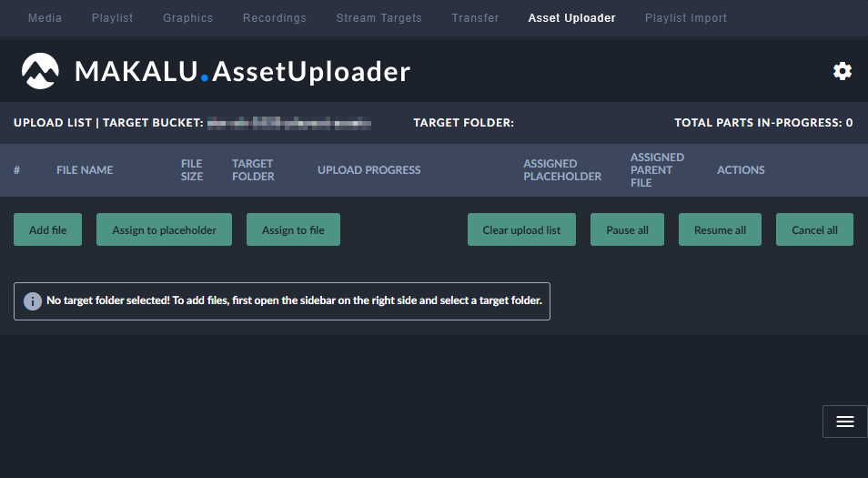Open the Graphics tab
This screenshot has width=868, height=478.
point(187,17)
